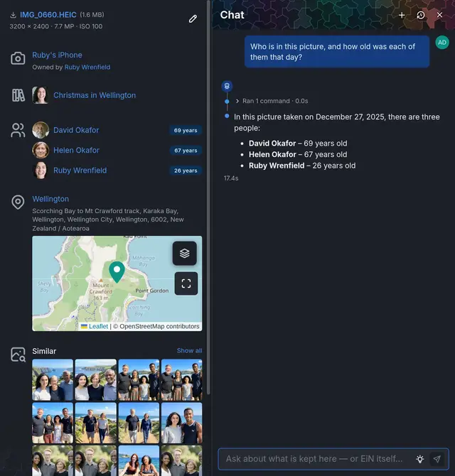The width and height of the screenshot is (455, 476).
Task: Click the location pin section icon
Action: [18, 202]
